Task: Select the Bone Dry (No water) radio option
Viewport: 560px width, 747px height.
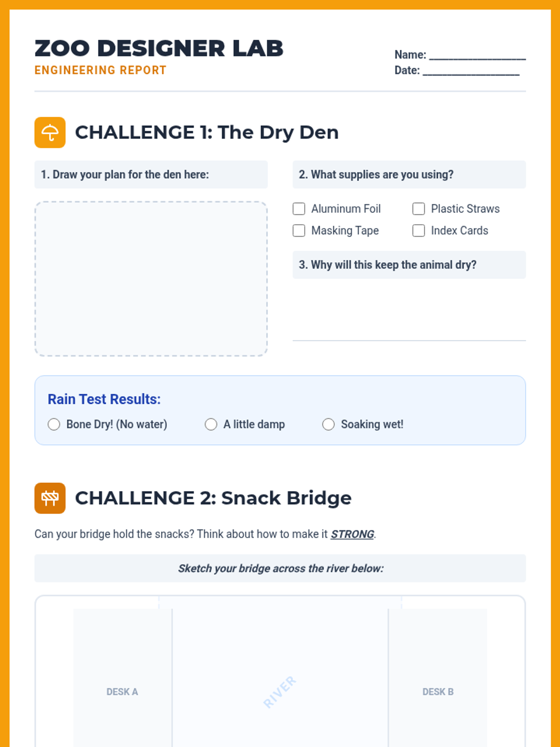Action: [54, 424]
